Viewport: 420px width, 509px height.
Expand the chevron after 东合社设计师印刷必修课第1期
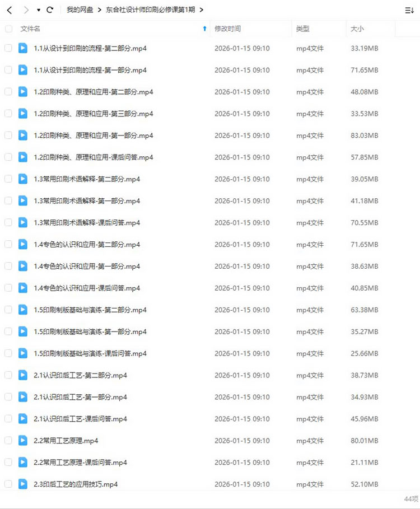point(201,10)
